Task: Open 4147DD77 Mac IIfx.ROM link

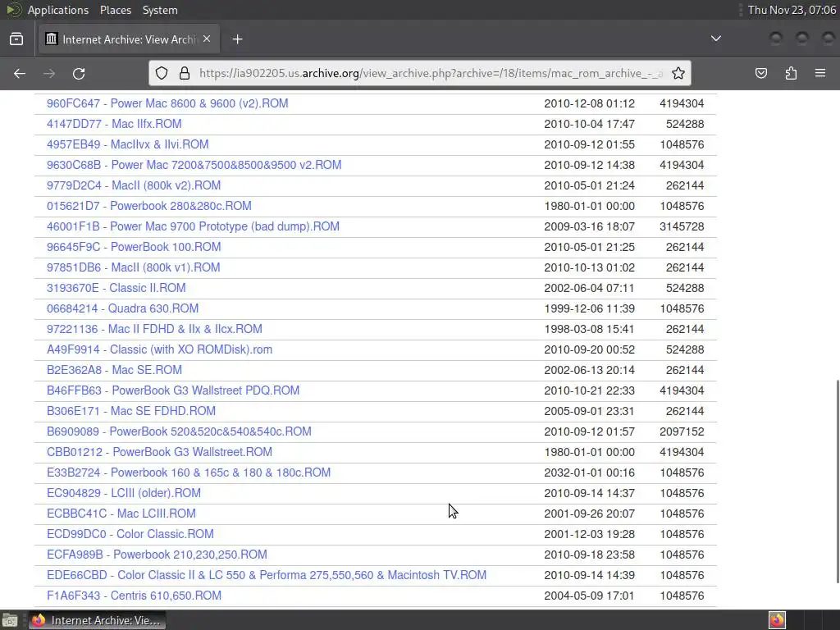Action: 114,124
